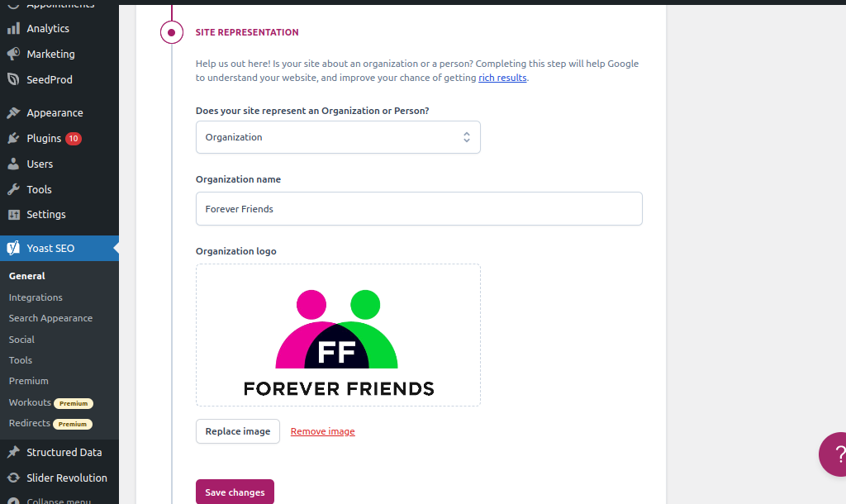Open the Organization or Person dropdown
This screenshot has width=846, height=504.
click(x=338, y=137)
